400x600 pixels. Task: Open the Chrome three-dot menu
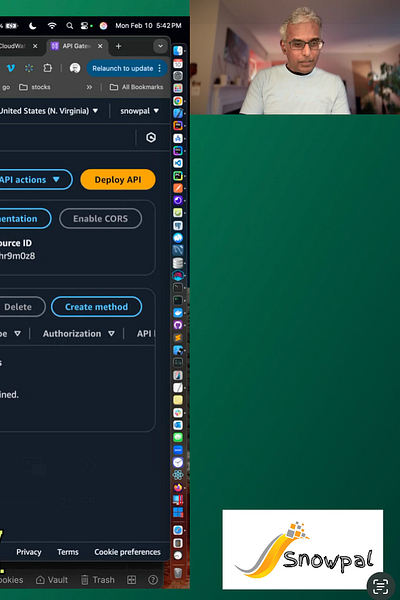(x=160, y=68)
